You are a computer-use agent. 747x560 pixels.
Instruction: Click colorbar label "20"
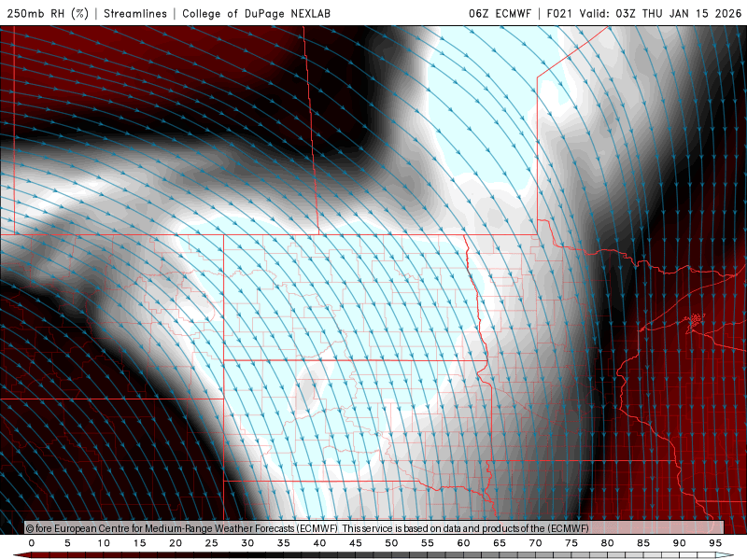pyautogui.click(x=176, y=543)
